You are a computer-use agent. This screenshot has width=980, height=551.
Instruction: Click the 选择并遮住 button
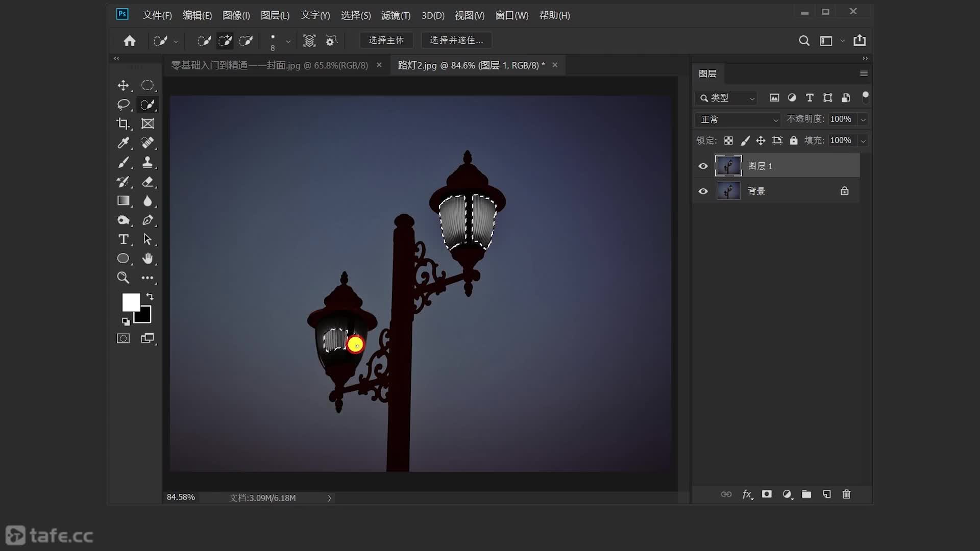tap(456, 40)
